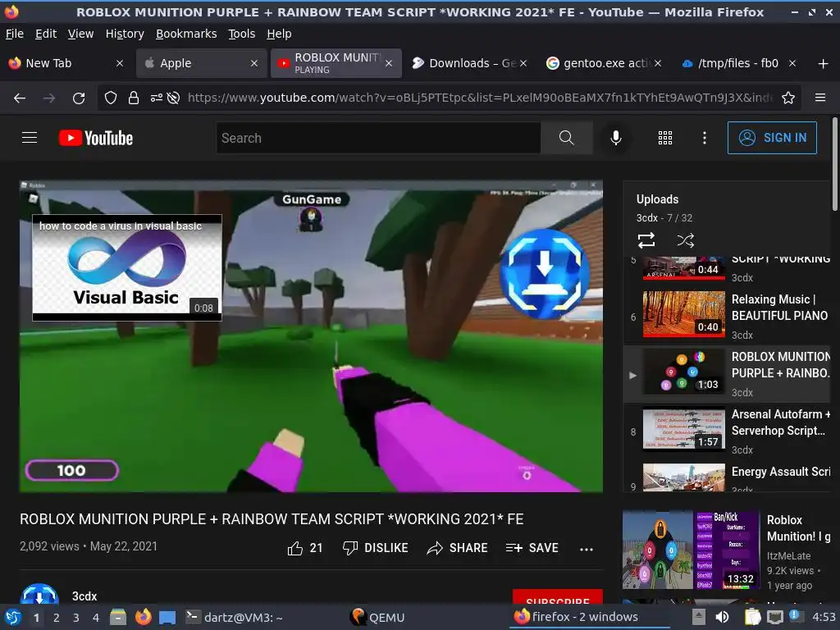Switch to workspace 3 in the taskbar
Image resolution: width=840 pixels, height=630 pixels.
click(x=76, y=618)
